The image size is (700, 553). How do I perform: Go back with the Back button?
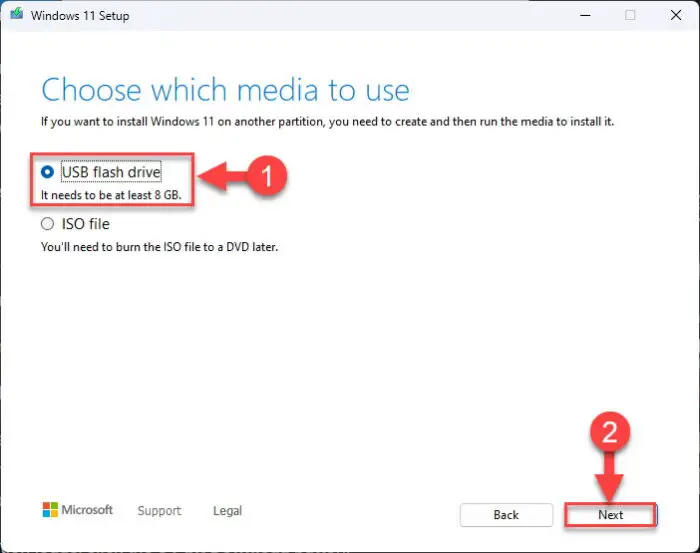[506, 515]
